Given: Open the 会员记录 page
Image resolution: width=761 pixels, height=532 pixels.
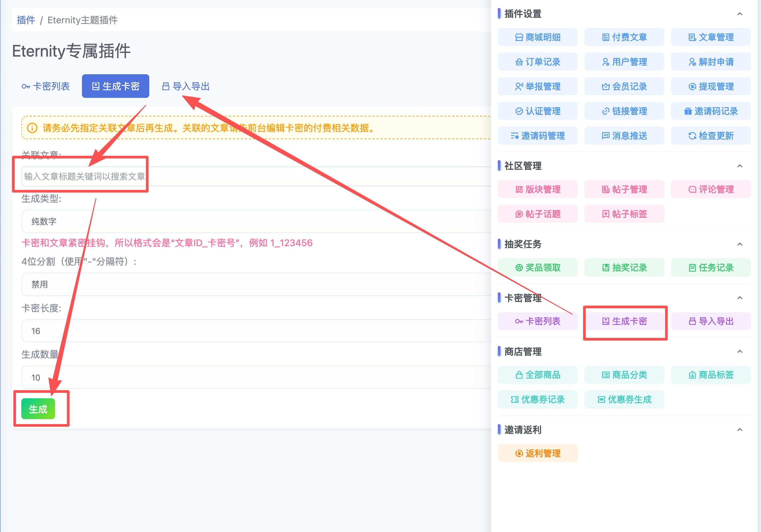Looking at the screenshot, I should [624, 87].
